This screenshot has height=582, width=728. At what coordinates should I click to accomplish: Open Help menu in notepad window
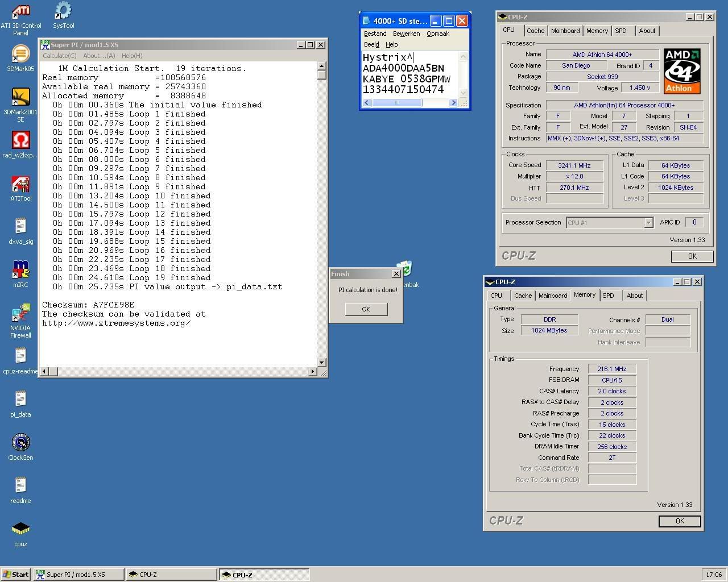coord(392,44)
